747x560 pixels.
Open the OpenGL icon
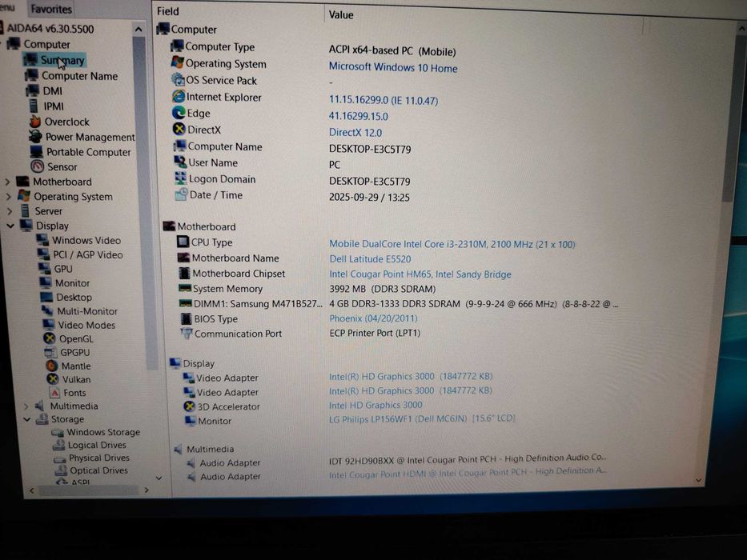pyautogui.click(x=50, y=338)
